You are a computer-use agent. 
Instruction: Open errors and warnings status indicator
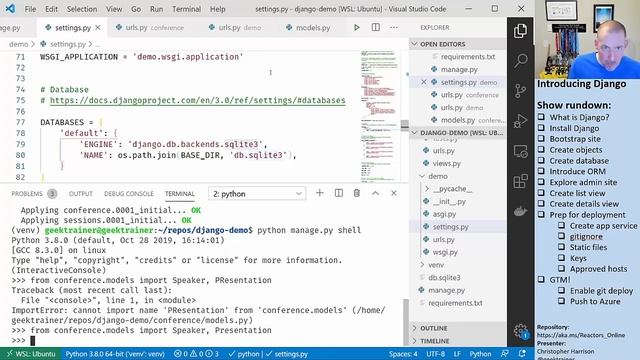click(x=196, y=354)
